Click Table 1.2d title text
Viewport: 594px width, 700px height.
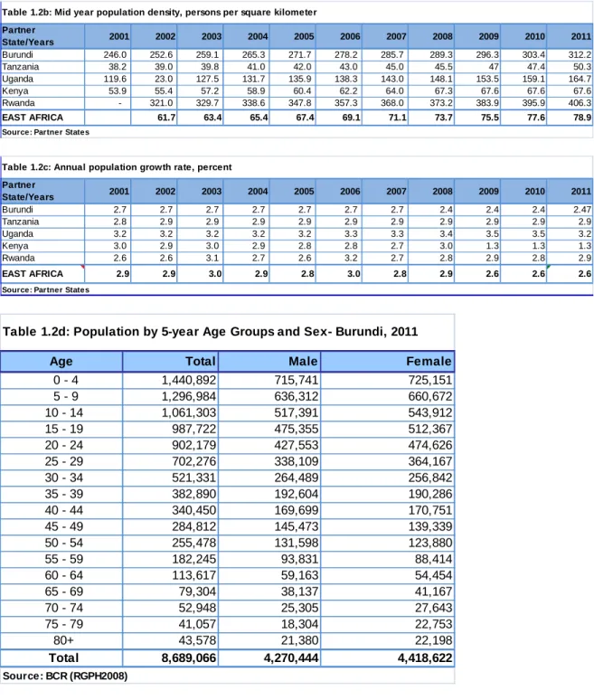pos(210,332)
